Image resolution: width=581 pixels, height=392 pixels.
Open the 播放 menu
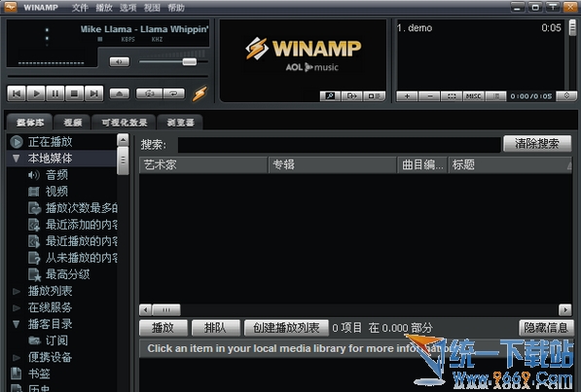104,8
